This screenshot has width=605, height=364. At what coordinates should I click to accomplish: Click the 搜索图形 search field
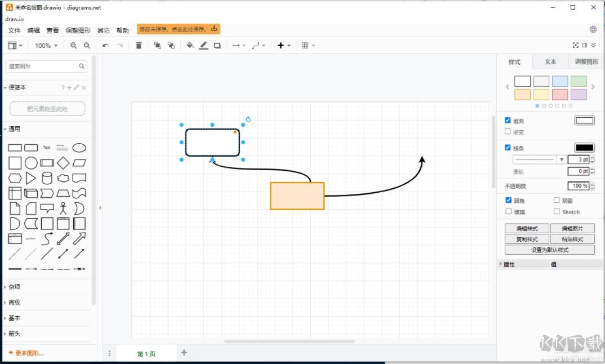point(45,66)
